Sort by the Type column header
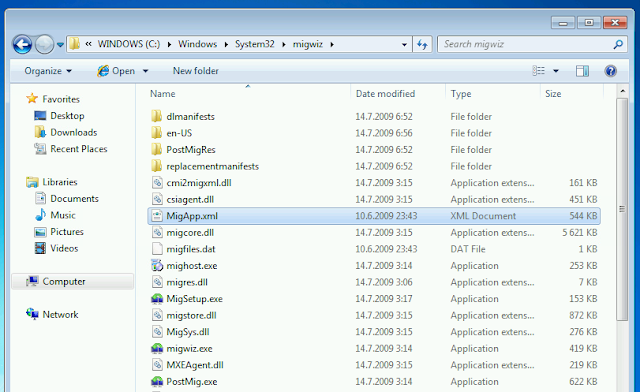This screenshot has width=640, height=392. tap(461, 94)
